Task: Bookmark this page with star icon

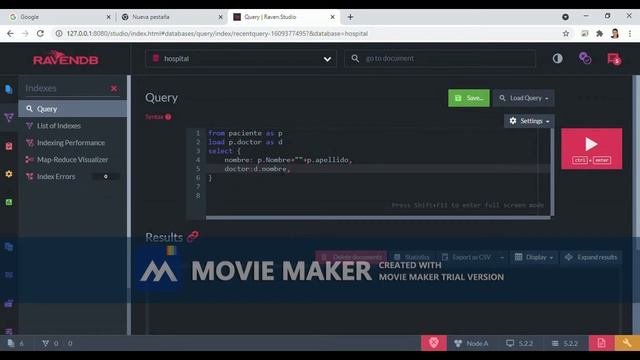Action: pos(566,33)
